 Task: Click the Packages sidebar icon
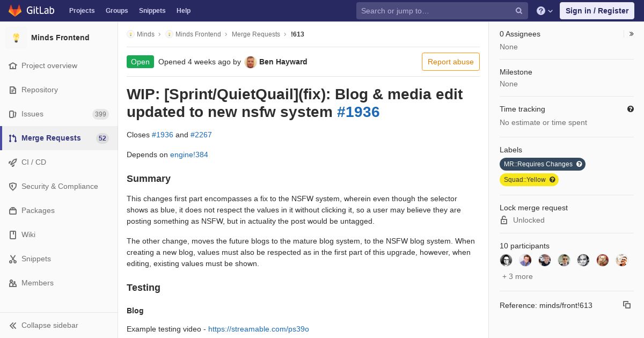click(x=13, y=210)
